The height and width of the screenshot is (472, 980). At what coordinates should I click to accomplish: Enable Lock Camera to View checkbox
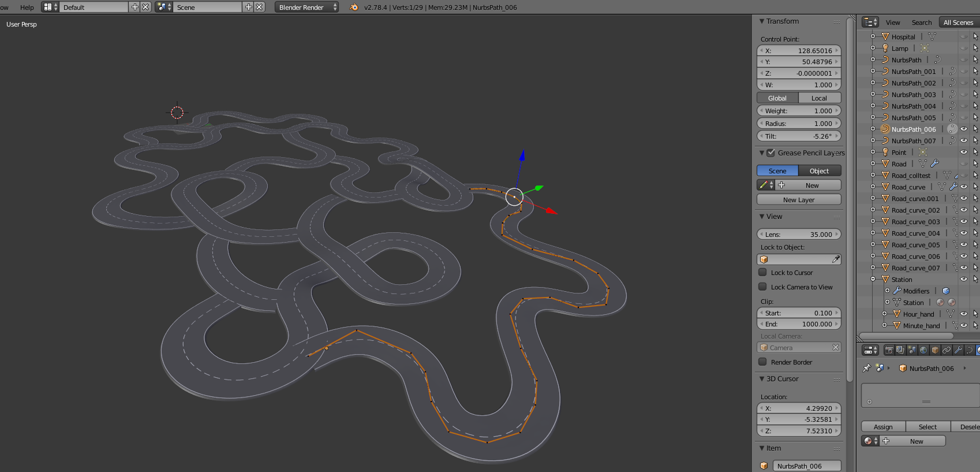tap(762, 287)
